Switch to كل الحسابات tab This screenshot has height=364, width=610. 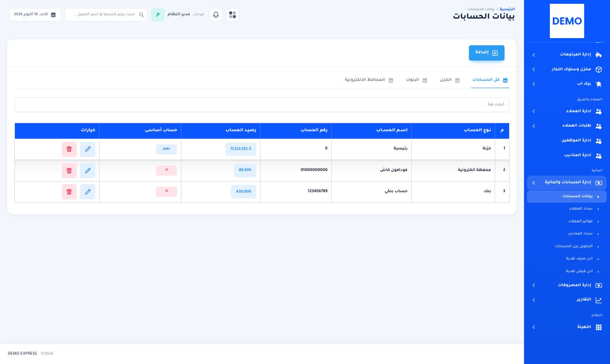[490, 80]
